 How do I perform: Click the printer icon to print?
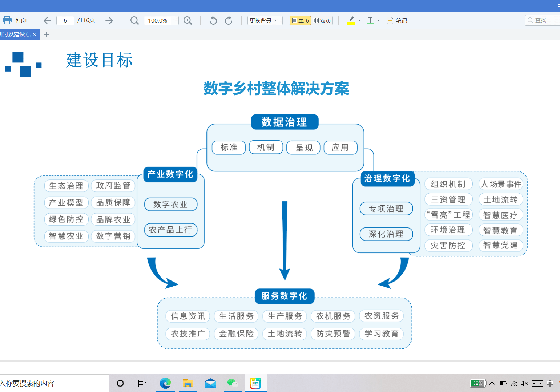[7, 20]
